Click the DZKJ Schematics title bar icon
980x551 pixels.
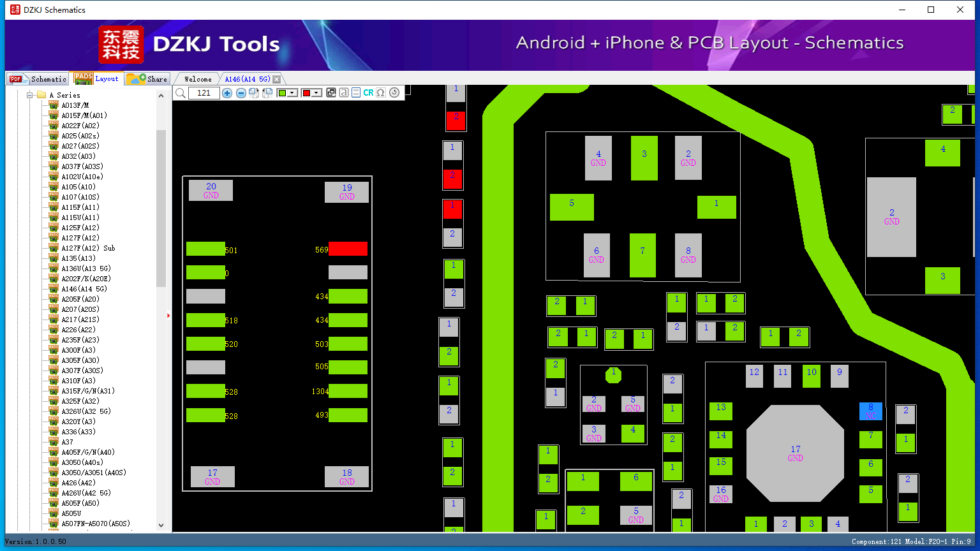(14, 10)
